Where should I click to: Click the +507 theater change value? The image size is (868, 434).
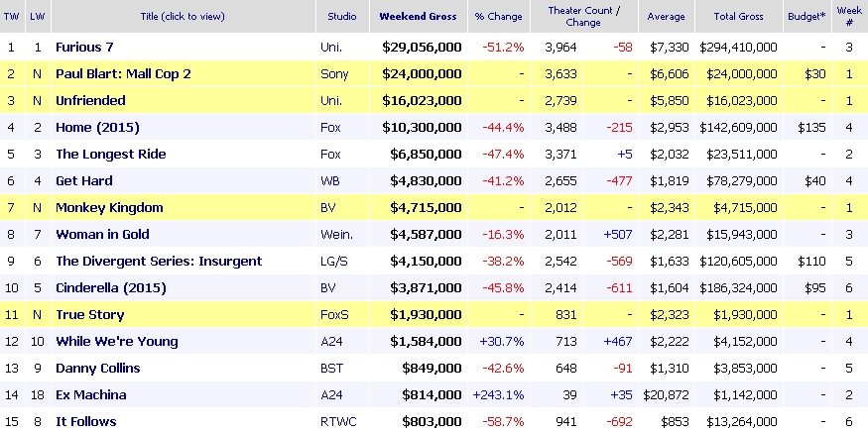(618, 235)
